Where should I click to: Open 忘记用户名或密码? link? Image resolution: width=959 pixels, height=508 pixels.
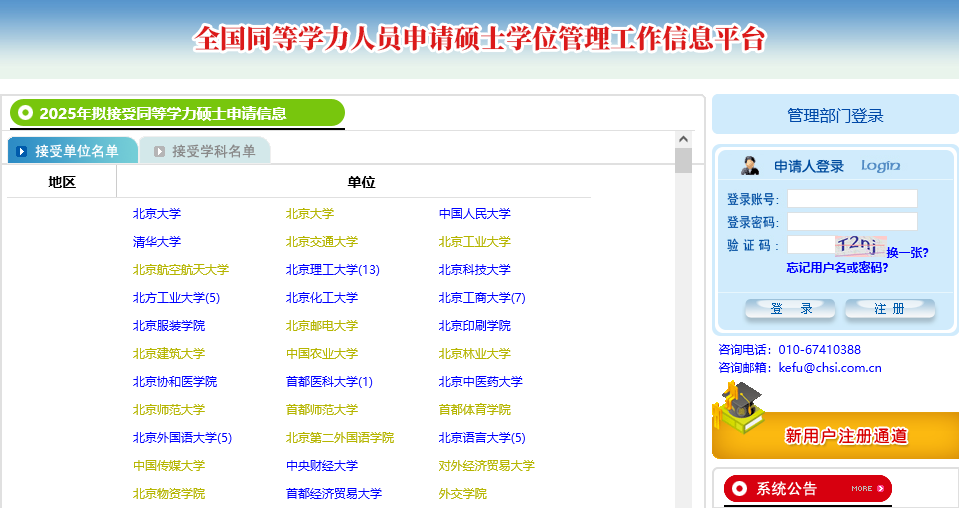837,268
